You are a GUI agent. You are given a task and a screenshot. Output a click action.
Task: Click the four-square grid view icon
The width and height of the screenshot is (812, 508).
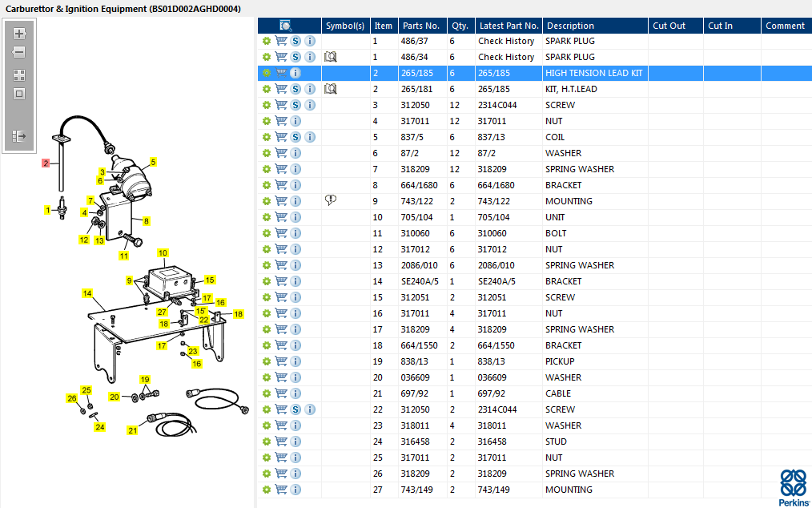[x=19, y=75]
